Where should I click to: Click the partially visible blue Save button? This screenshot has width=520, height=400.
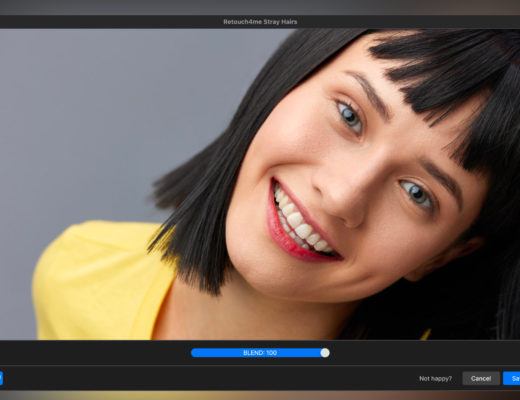512,378
